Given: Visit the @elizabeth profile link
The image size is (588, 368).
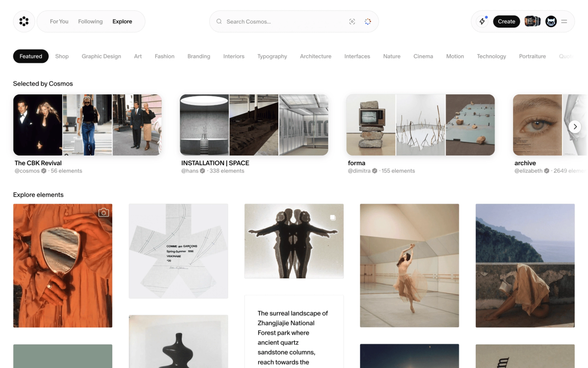Looking at the screenshot, I should (x=529, y=171).
